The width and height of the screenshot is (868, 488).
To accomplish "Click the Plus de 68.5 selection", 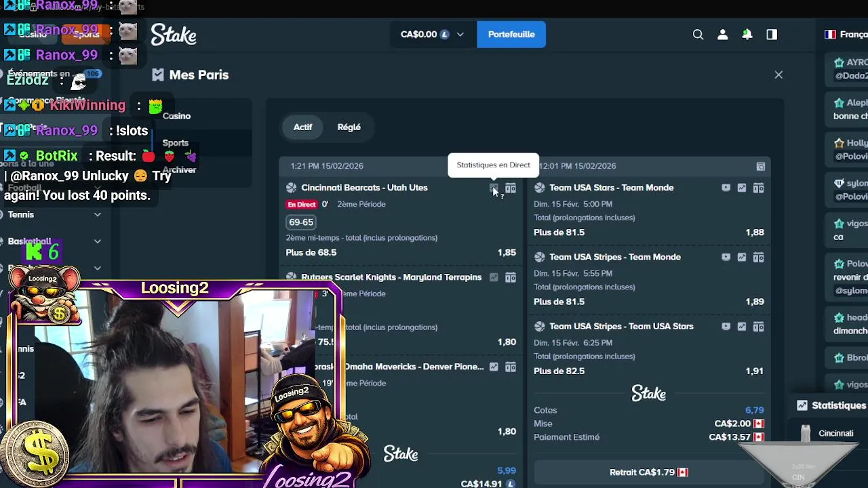I will tap(311, 252).
